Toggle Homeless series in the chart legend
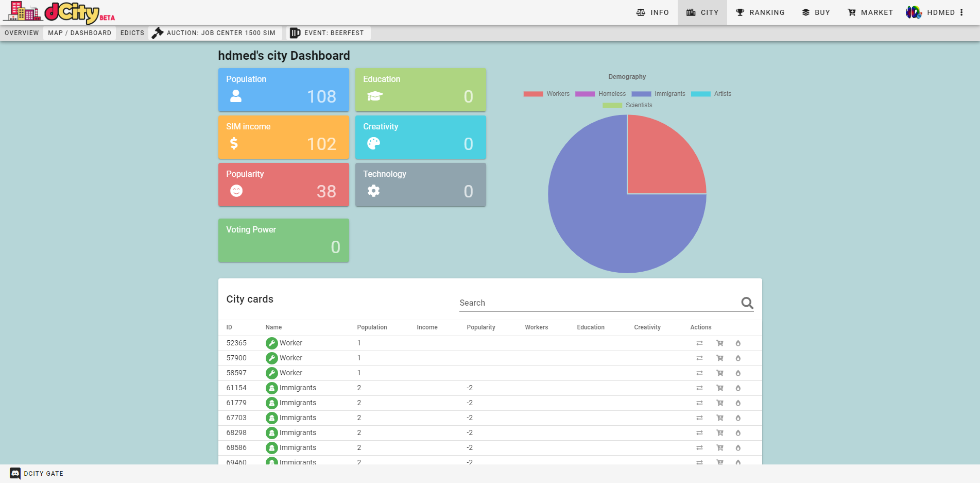The width and height of the screenshot is (980, 483). (x=600, y=94)
